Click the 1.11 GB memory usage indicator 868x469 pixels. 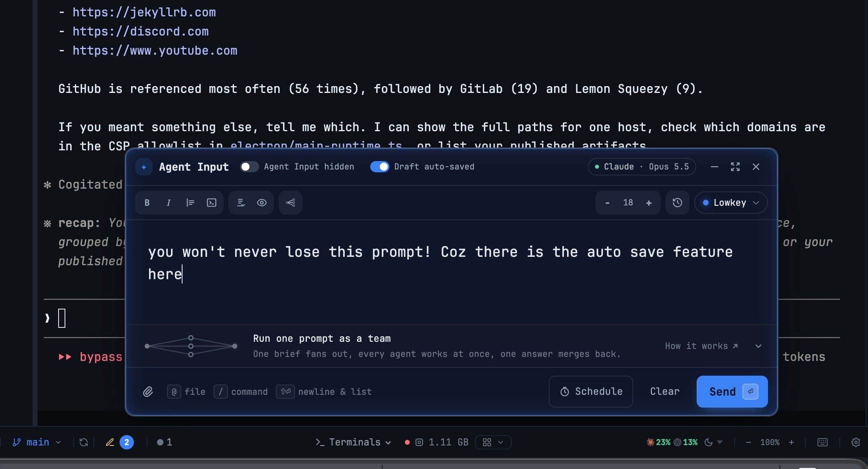(x=437, y=442)
